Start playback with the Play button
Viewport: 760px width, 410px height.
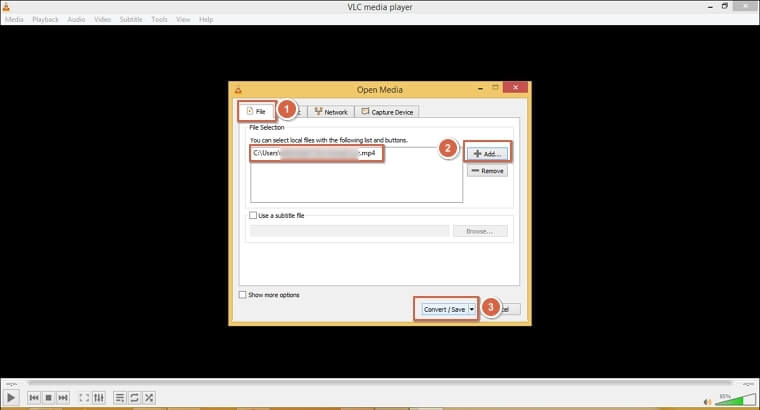pyautogui.click(x=11, y=398)
